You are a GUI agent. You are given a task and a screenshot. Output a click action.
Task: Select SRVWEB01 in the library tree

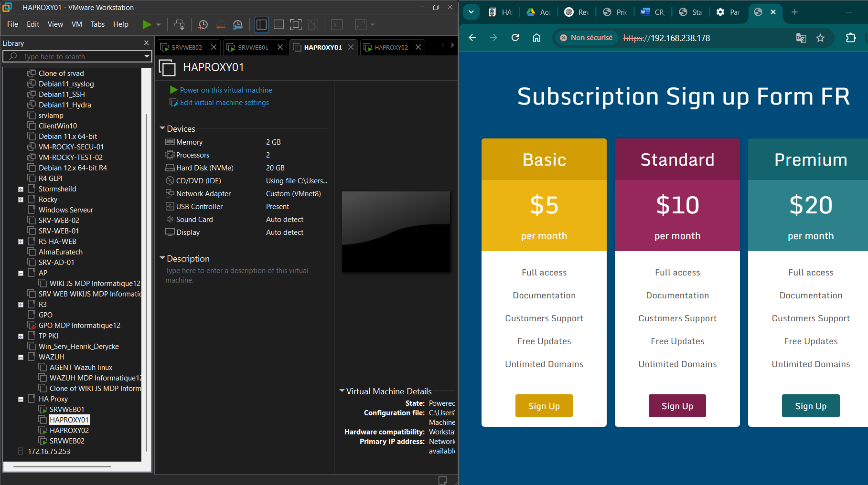pyautogui.click(x=67, y=410)
